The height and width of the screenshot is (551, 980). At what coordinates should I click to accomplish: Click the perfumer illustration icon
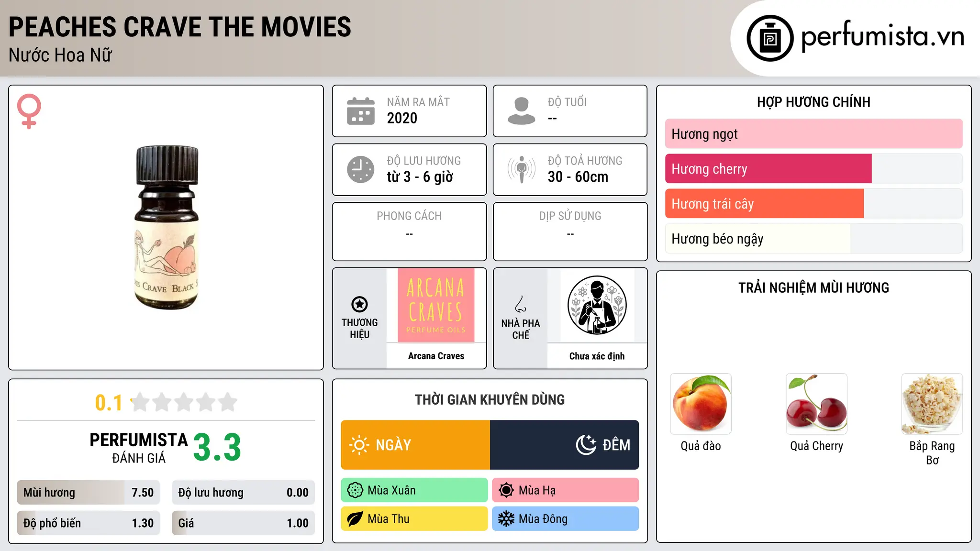[x=597, y=305]
